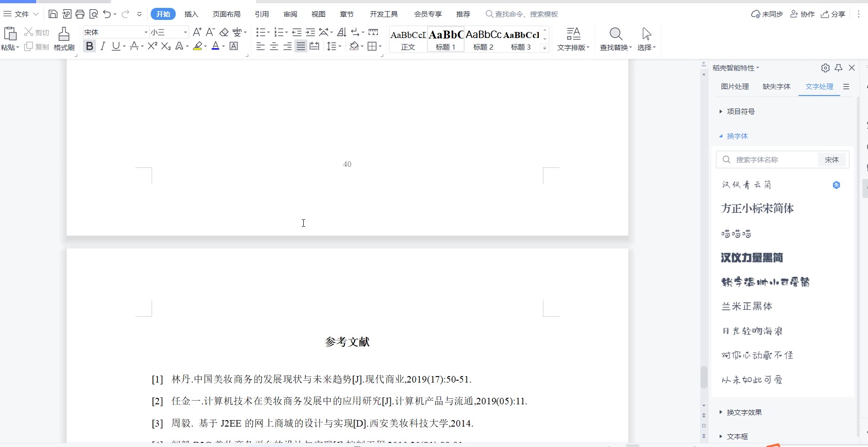Toggle Bold formatting
Image resolution: width=868 pixels, height=447 pixels.
(x=89, y=46)
